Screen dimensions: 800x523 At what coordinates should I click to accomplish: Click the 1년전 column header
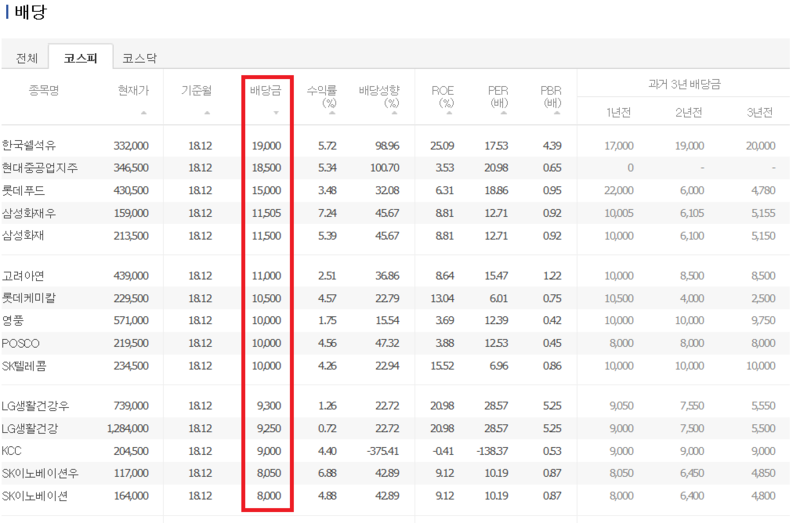click(619, 112)
